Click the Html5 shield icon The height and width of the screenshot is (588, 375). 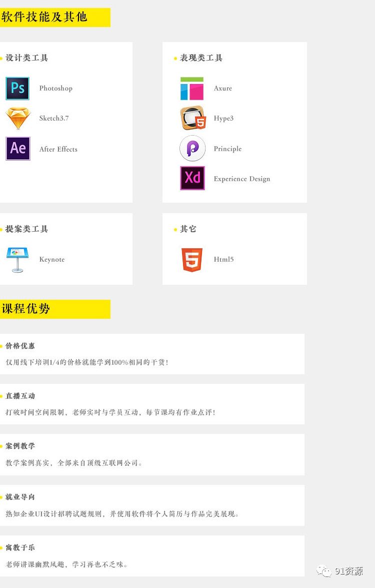(x=192, y=260)
